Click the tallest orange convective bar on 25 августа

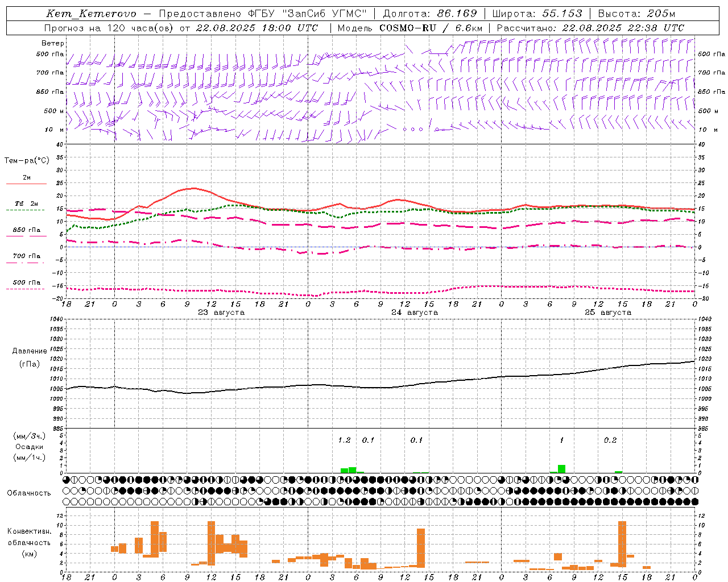622,544
